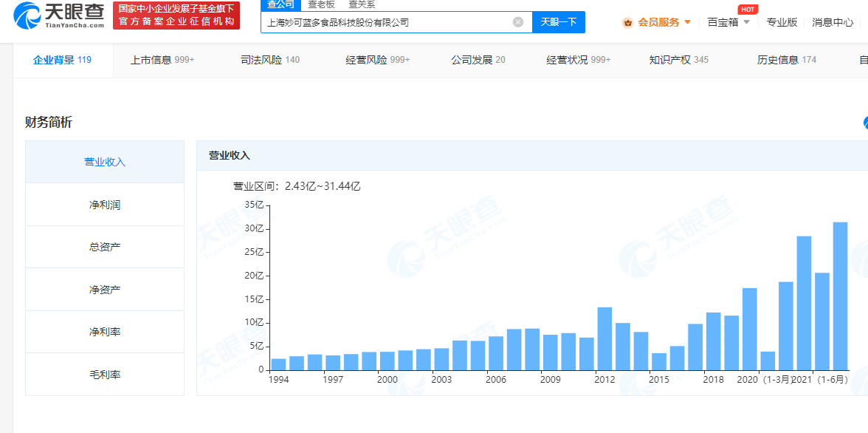Image resolution: width=868 pixels, height=433 pixels.
Task: Click the 2020 revenue bar
Action: coord(750,330)
